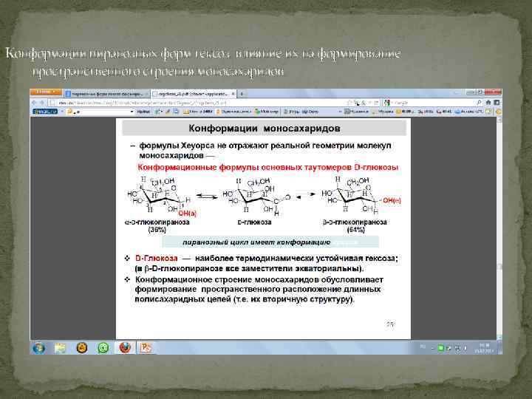
Task: Click the α-D-глюкопираноза label
Action: click(157, 222)
